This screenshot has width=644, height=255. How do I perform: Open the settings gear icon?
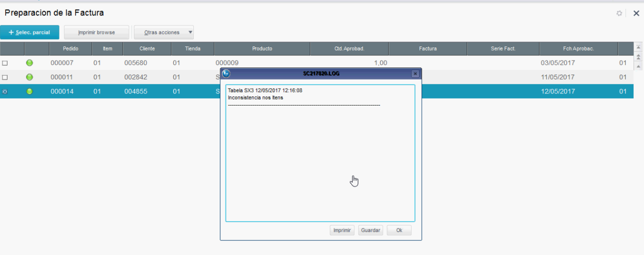click(x=620, y=13)
